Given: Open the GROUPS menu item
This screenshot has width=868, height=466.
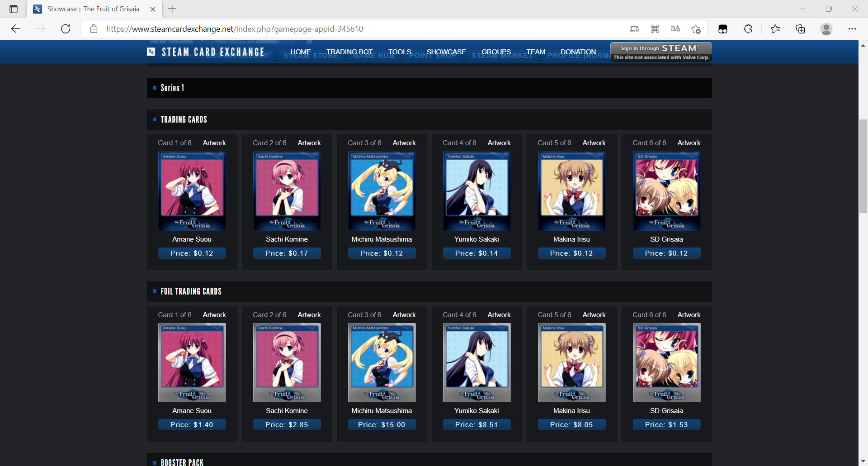Looking at the screenshot, I should pos(496,52).
